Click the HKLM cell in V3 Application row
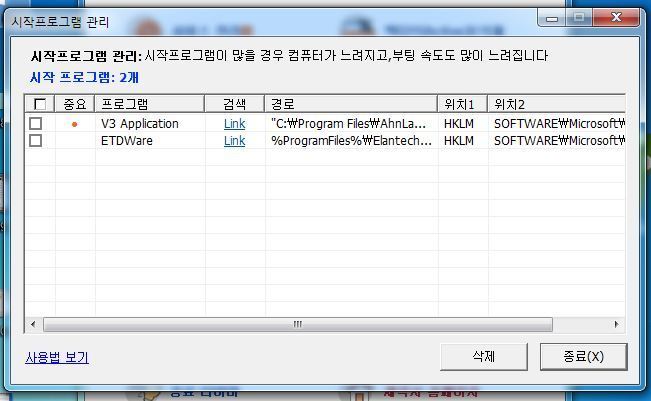 point(459,124)
